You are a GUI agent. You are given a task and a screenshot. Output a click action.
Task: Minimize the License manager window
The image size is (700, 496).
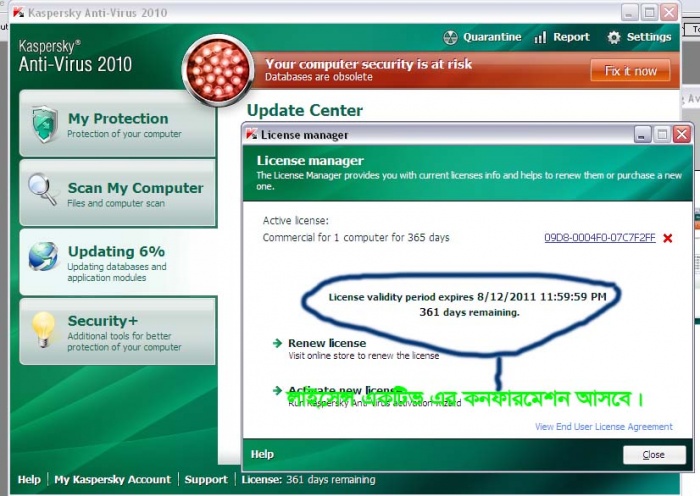[x=642, y=134]
